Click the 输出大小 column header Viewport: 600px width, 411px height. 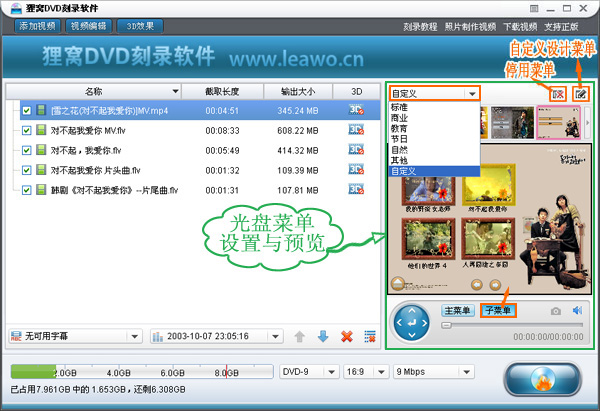point(298,91)
